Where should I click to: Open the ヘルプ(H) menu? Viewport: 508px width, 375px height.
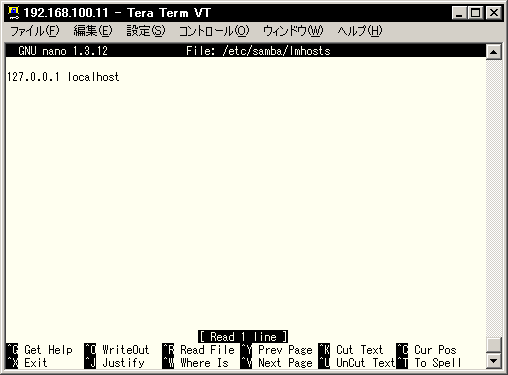click(360, 31)
